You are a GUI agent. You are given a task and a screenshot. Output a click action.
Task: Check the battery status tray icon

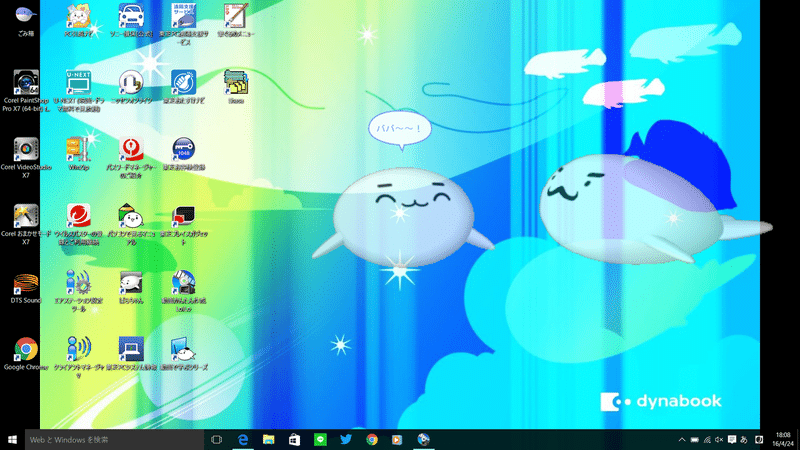(694, 440)
